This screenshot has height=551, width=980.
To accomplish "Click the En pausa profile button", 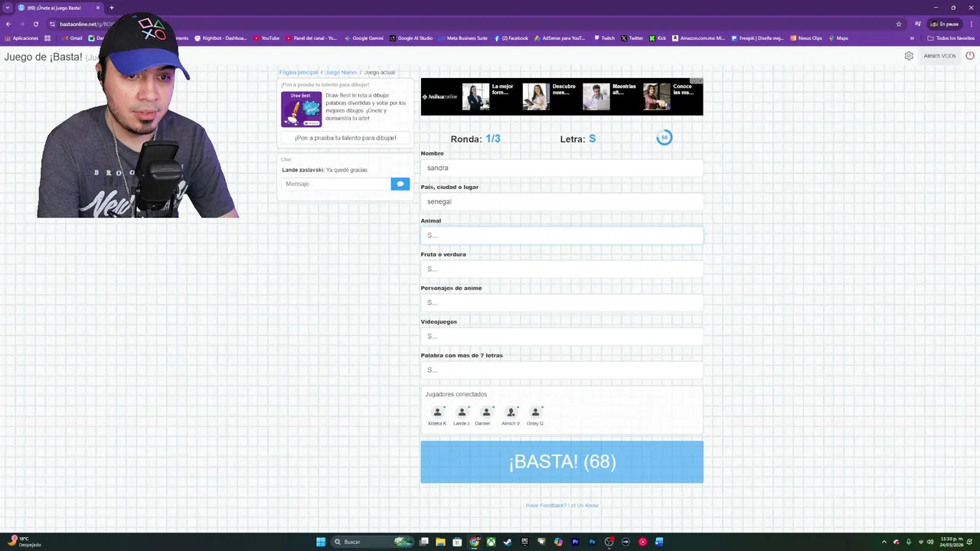I will point(944,24).
